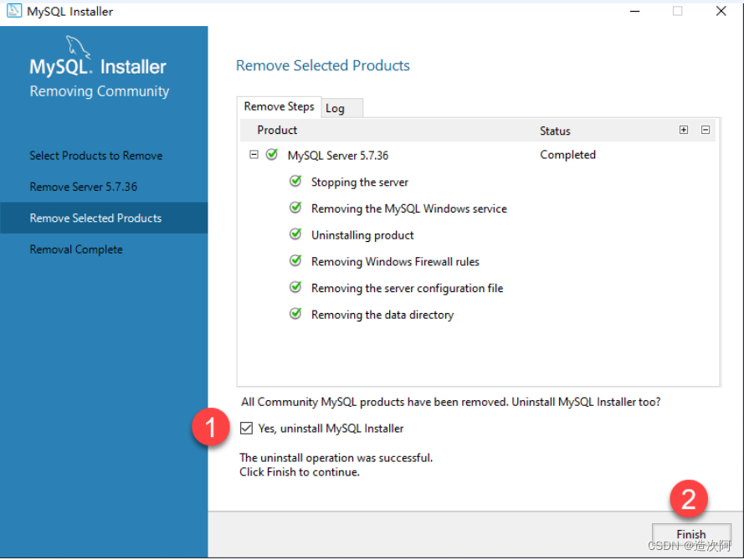Close the MySQL Installer window

tap(721, 11)
